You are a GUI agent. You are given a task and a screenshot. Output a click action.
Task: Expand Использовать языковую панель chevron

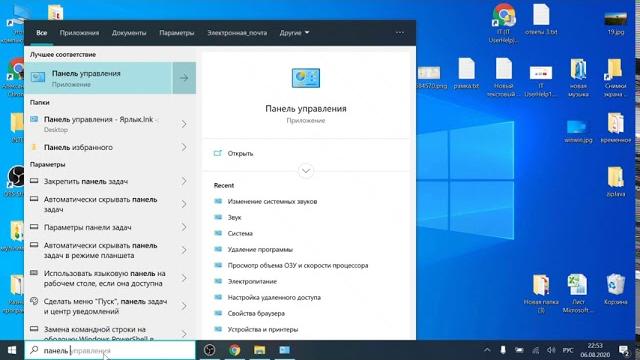(184, 278)
